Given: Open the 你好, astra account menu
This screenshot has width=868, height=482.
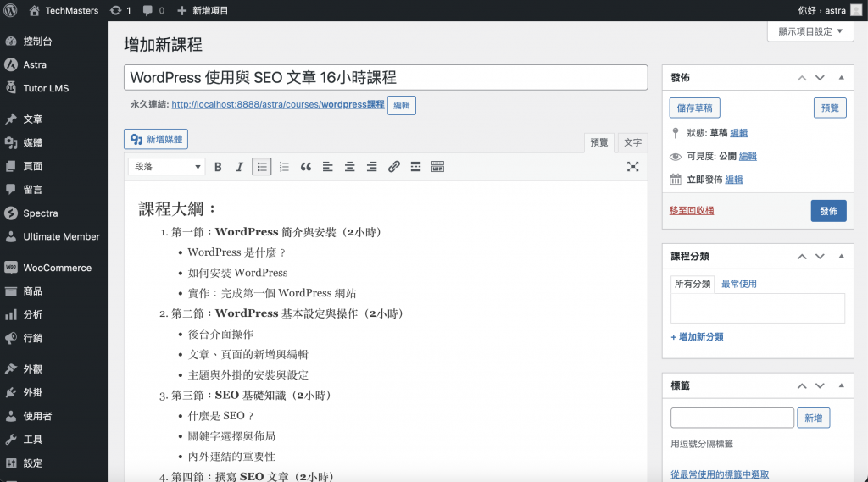Looking at the screenshot, I should 829,10.
